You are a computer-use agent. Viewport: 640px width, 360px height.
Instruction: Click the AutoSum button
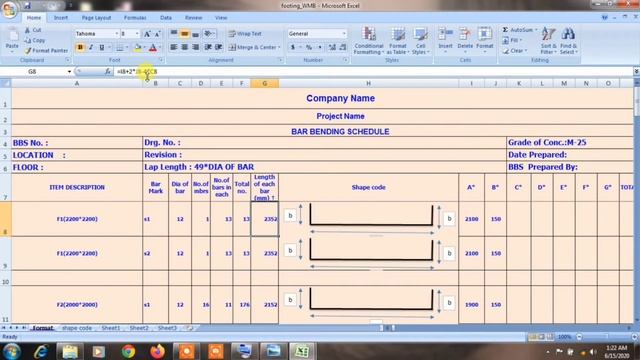pos(518,30)
